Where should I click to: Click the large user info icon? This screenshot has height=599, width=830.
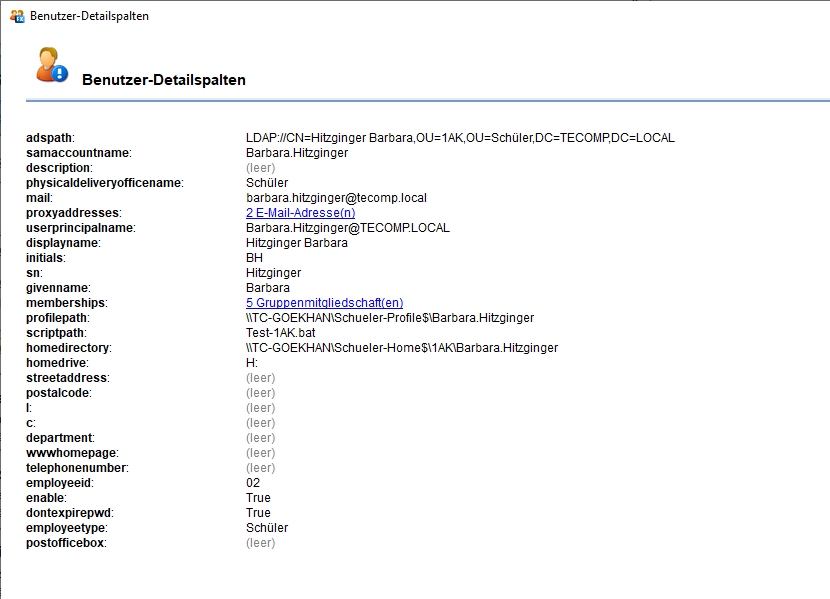(x=51, y=65)
